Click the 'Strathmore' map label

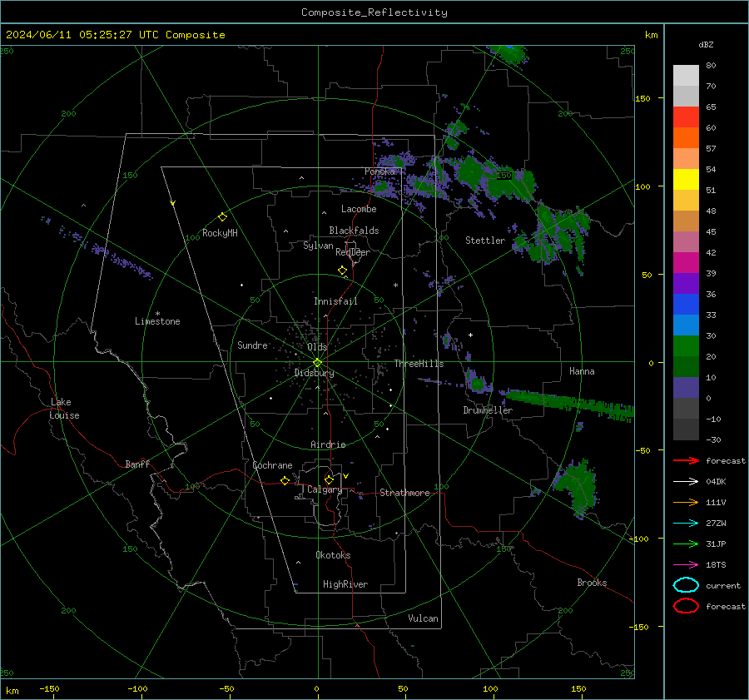pos(404,493)
